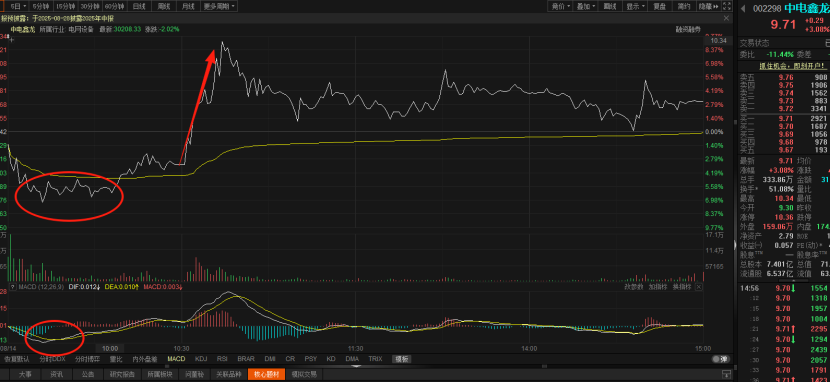Select the CR indicator tab
The height and width of the screenshot is (382, 830).
(x=290, y=359)
